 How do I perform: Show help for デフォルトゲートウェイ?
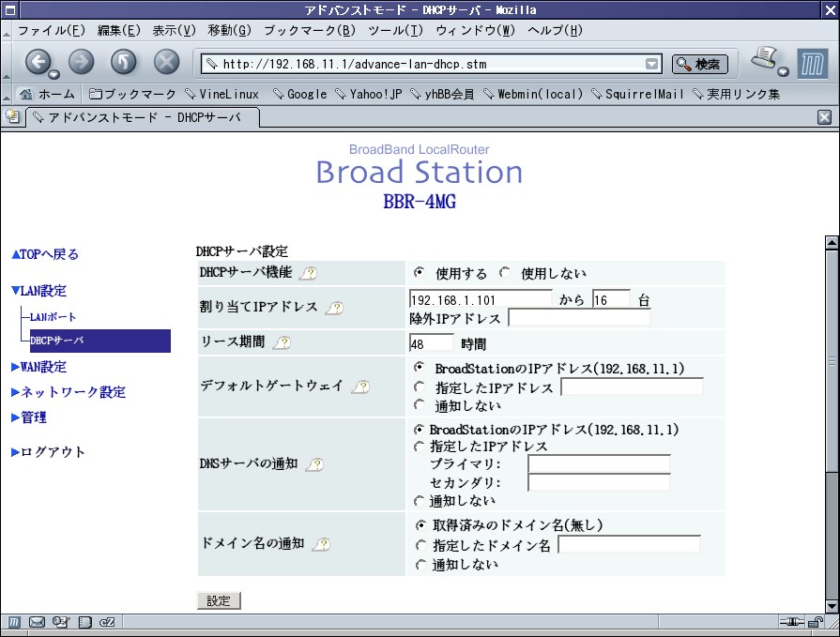click(x=361, y=387)
